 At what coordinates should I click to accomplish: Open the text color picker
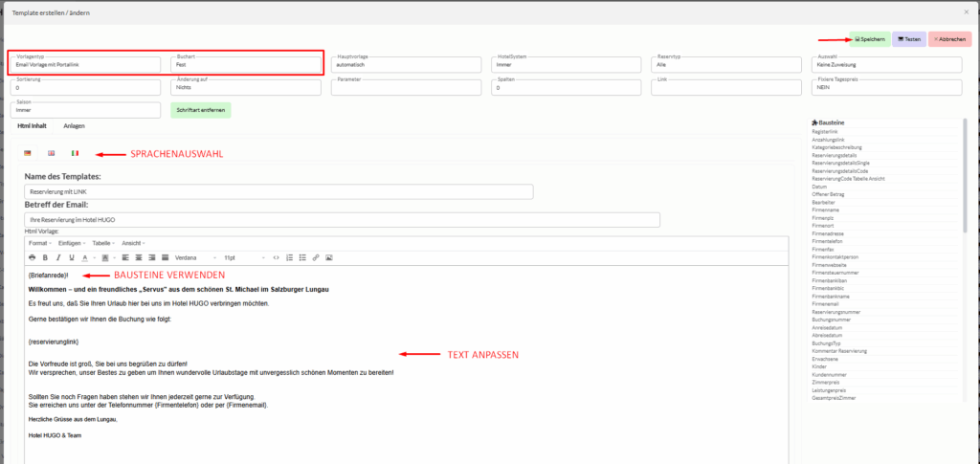pyautogui.click(x=86, y=257)
